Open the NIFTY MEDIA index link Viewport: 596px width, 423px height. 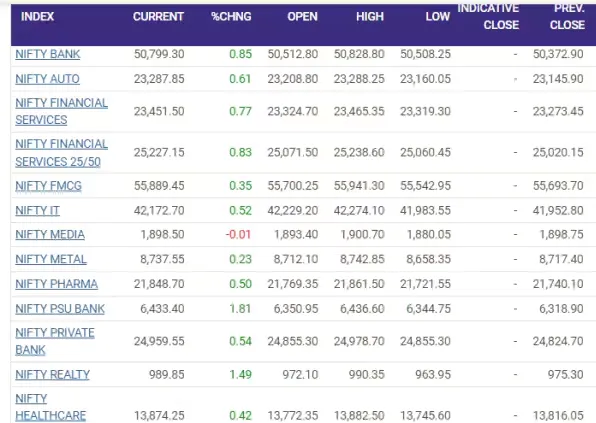click(50, 235)
